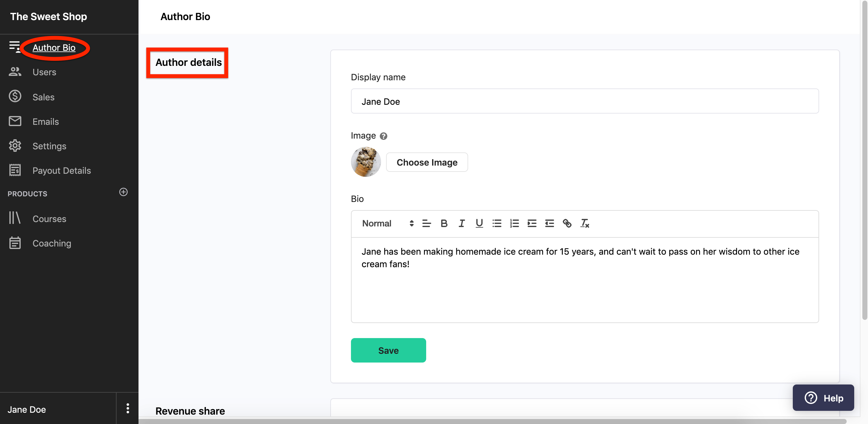Click the vertical page scrollbar

click(x=864, y=160)
